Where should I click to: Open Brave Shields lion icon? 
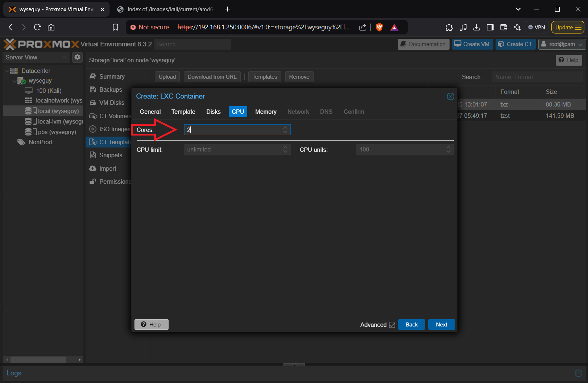click(379, 27)
